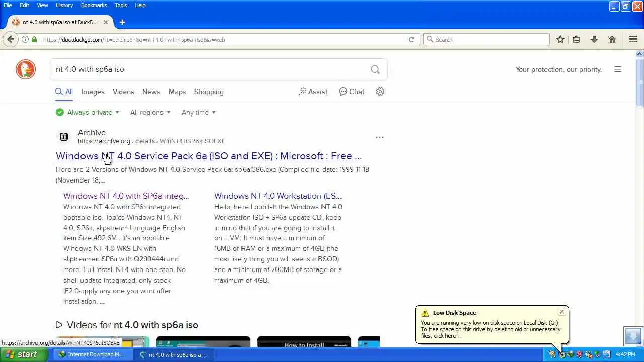This screenshot has width=644, height=362.
Task: Open the History menu
Action: (x=64, y=5)
